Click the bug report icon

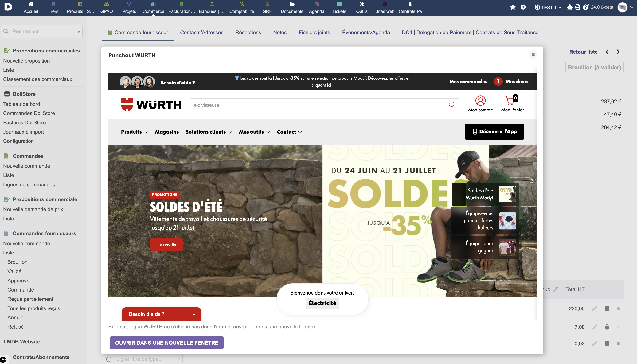[570, 7]
